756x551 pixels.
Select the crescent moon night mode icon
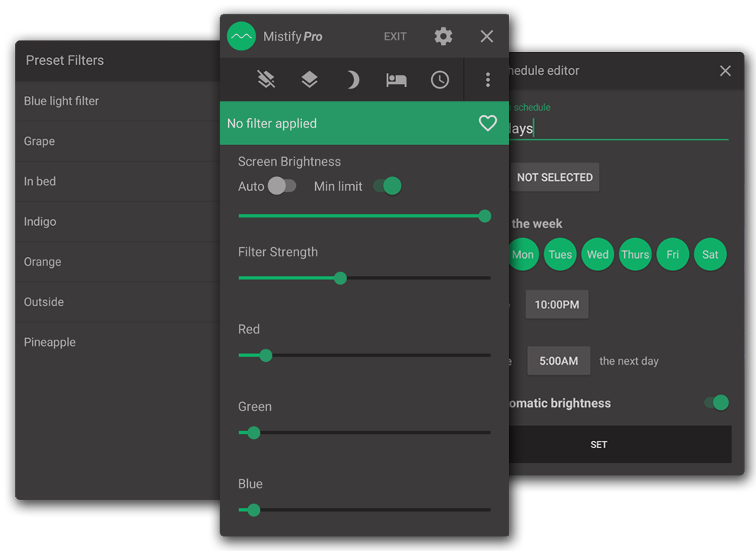click(352, 79)
